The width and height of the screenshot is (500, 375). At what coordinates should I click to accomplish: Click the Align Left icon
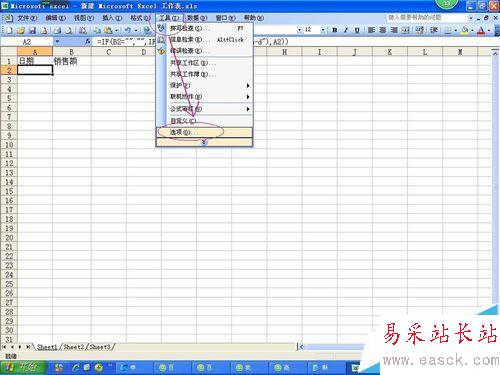371,30
